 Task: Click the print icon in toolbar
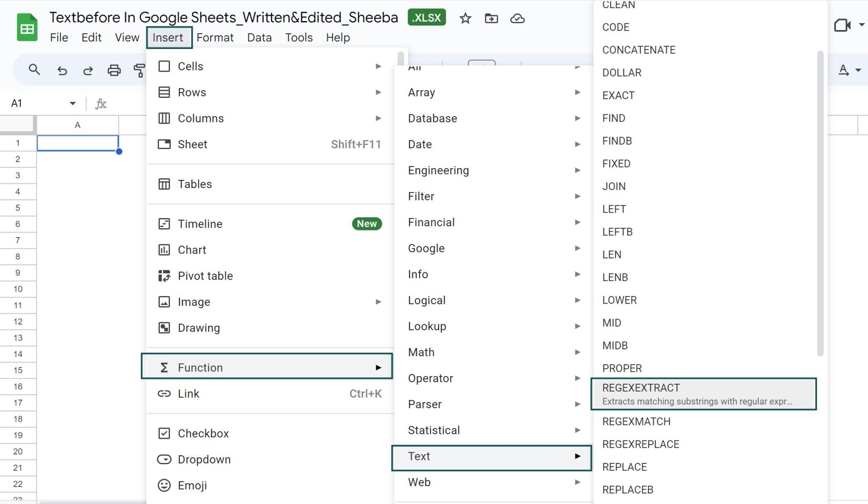[114, 70]
